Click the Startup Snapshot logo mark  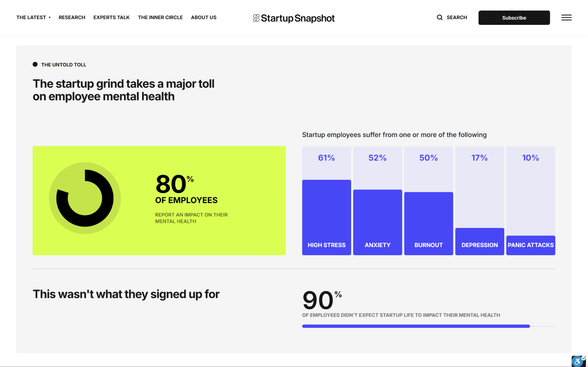[256, 18]
